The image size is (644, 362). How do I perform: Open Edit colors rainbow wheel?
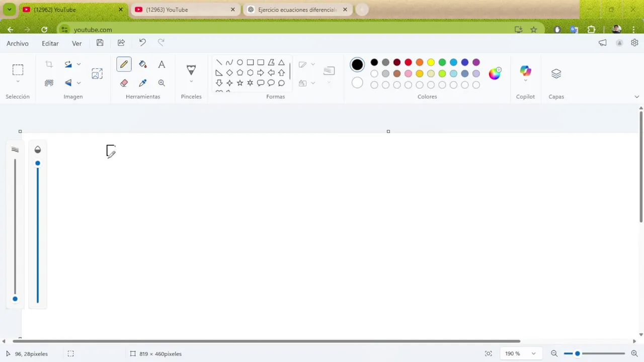495,73
